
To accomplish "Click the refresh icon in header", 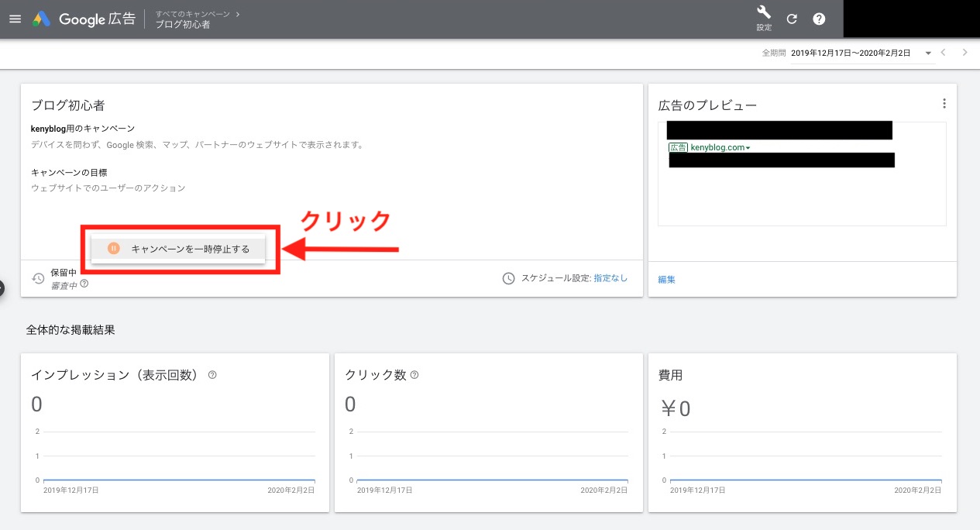I will coord(792,19).
